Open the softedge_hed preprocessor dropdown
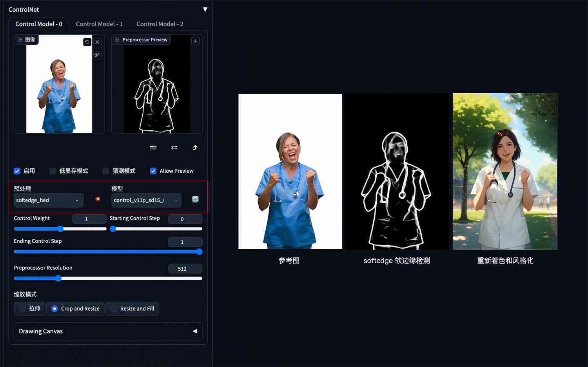The width and height of the screenshot is (588, 367). [48, 200]
